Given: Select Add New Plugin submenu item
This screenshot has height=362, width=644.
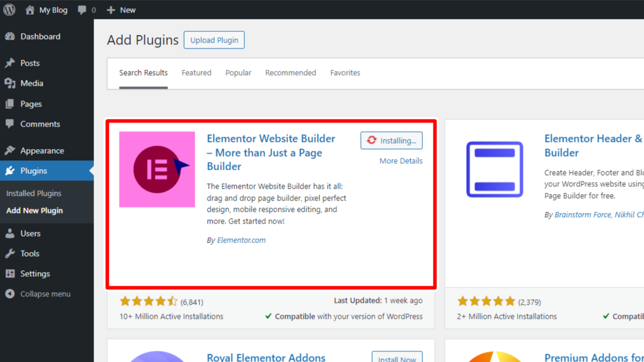Looking at the screenshot, I should click(34, 211).
